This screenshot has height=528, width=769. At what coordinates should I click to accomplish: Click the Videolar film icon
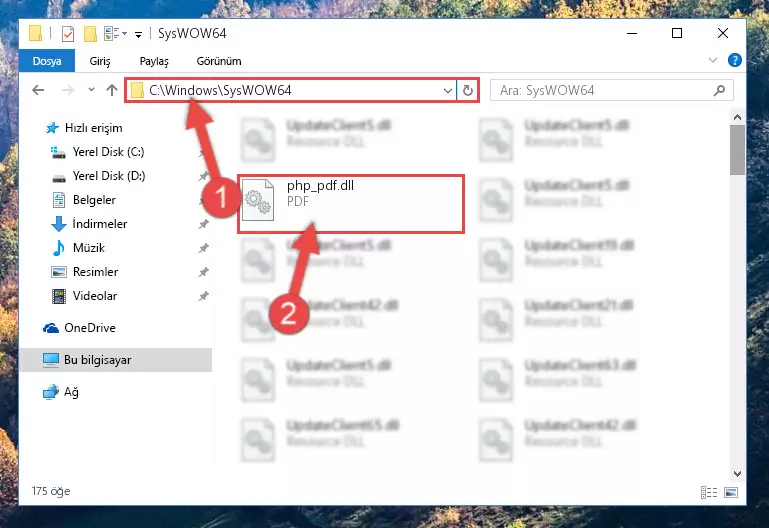coord(59,296)
